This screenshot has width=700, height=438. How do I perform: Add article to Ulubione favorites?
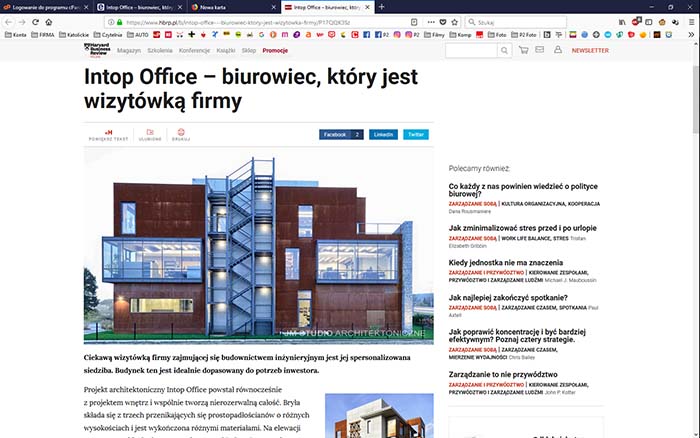[150, 135]
